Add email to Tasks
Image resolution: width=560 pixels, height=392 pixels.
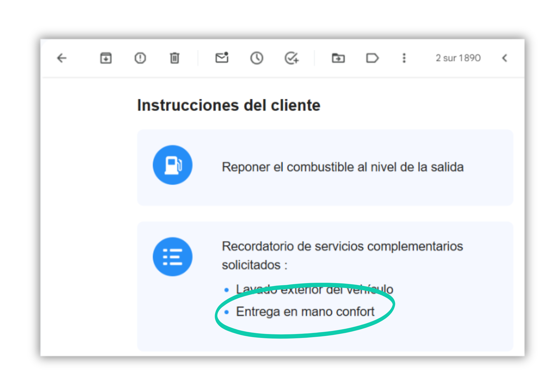(291, 58)
